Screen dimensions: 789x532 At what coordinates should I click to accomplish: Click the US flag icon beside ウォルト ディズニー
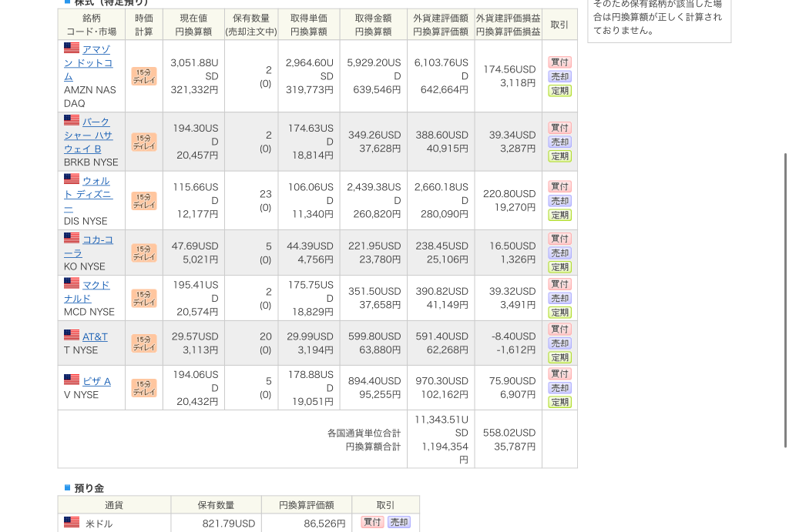pos(72,179)
